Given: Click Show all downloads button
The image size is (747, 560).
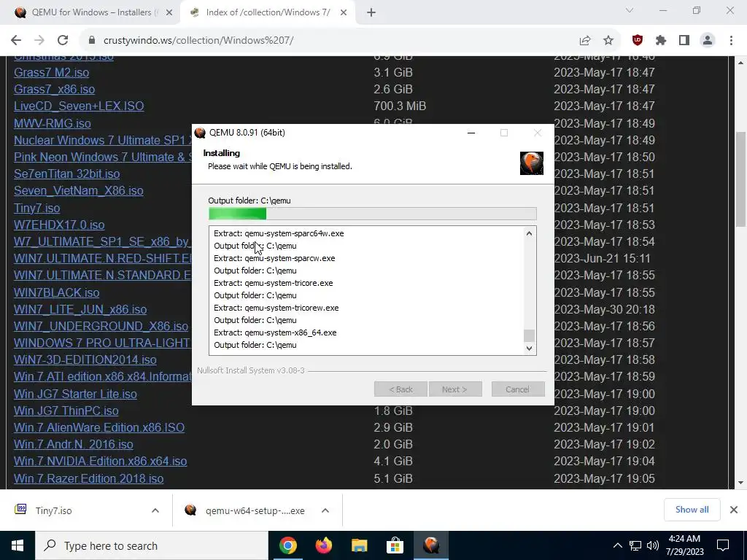Looking at the screenshot, I should click(692, 510).
